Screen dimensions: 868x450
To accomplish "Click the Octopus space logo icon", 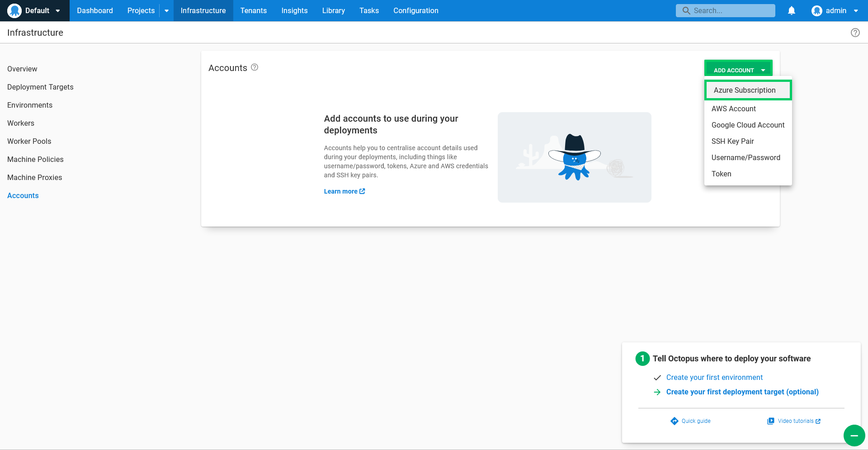I will (14, 10).
